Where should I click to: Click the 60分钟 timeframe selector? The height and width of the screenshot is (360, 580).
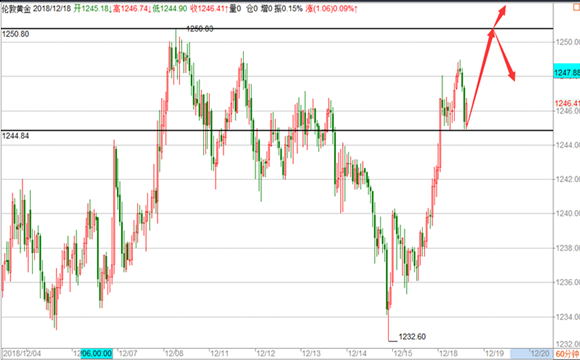[567, 353]
